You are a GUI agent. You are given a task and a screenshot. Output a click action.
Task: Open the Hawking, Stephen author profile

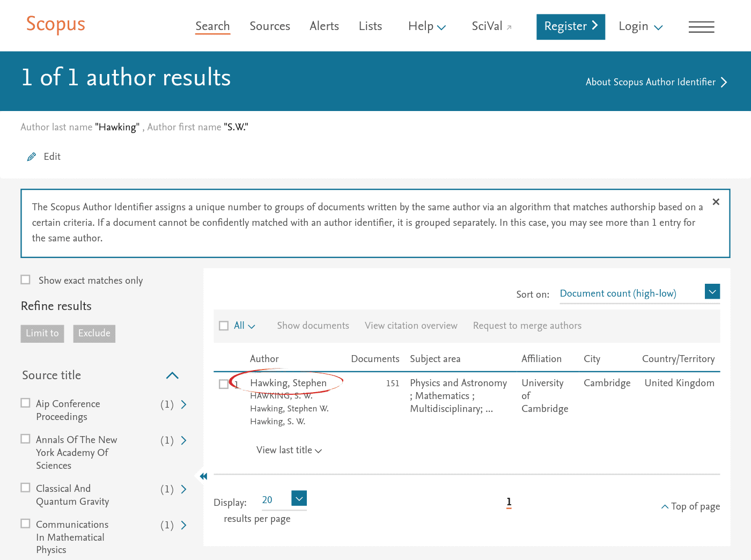pos(288,383)
